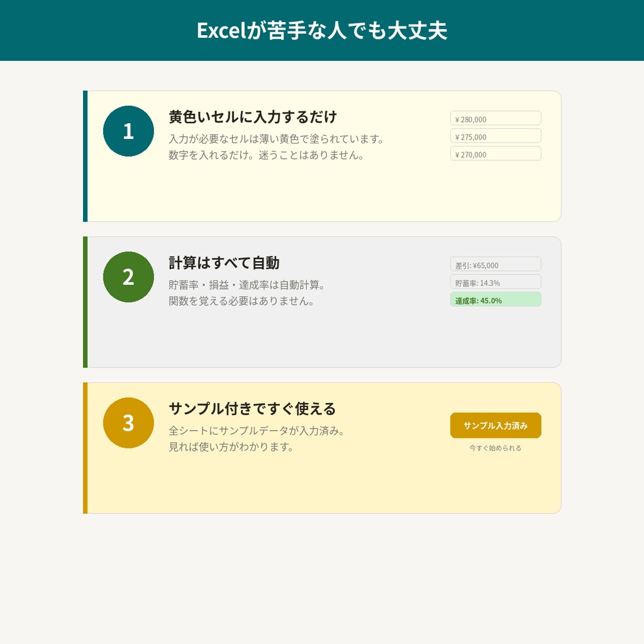Click the line 入力が必要なセルは薄い黄色で塗られています。
The width and height of the screenshot is (644, 644).
click(x=276, y=139)
